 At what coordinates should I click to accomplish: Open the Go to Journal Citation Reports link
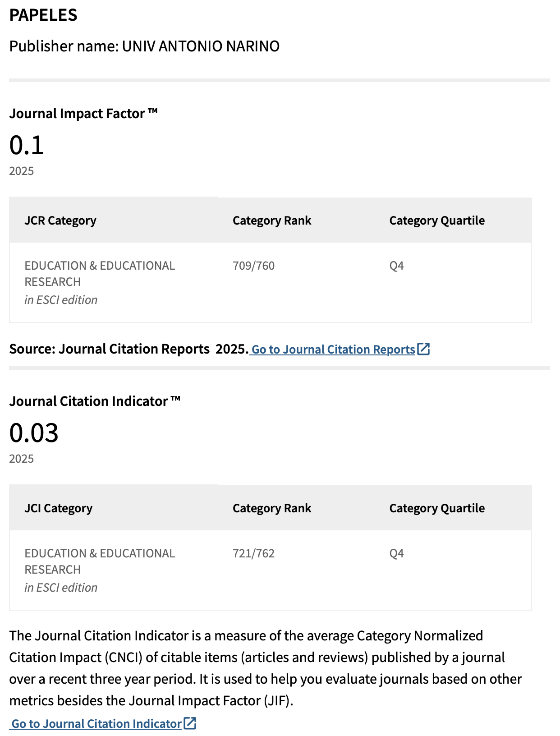333,350
